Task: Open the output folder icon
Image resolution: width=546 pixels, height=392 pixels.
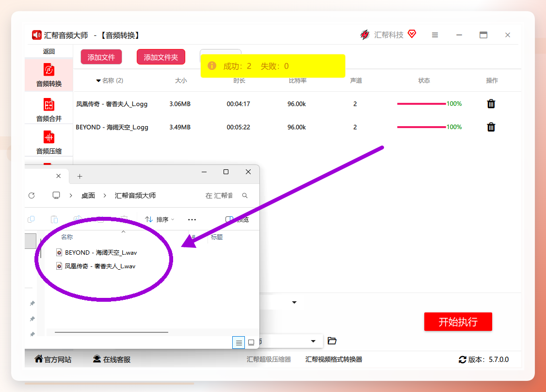Action: coord(332,341)
